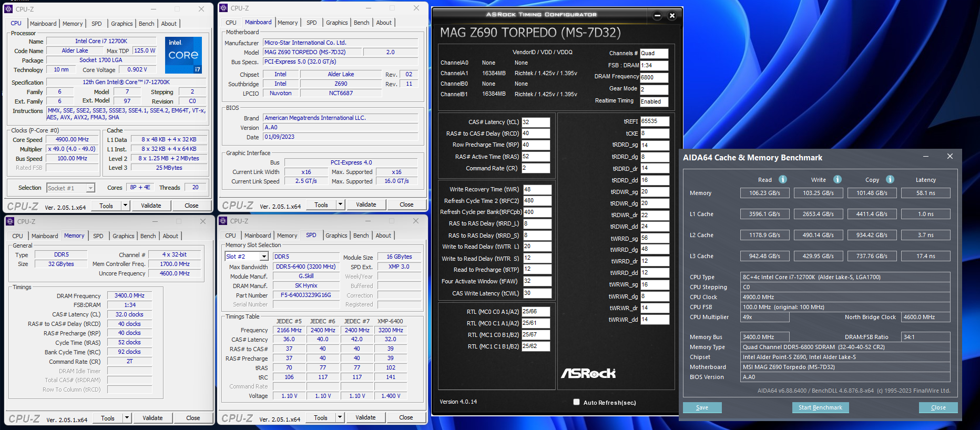Click the Write Recovery Time (tWR) field
Image resolution: width=980 pixels, height=430 pixels.
(537, 189)
